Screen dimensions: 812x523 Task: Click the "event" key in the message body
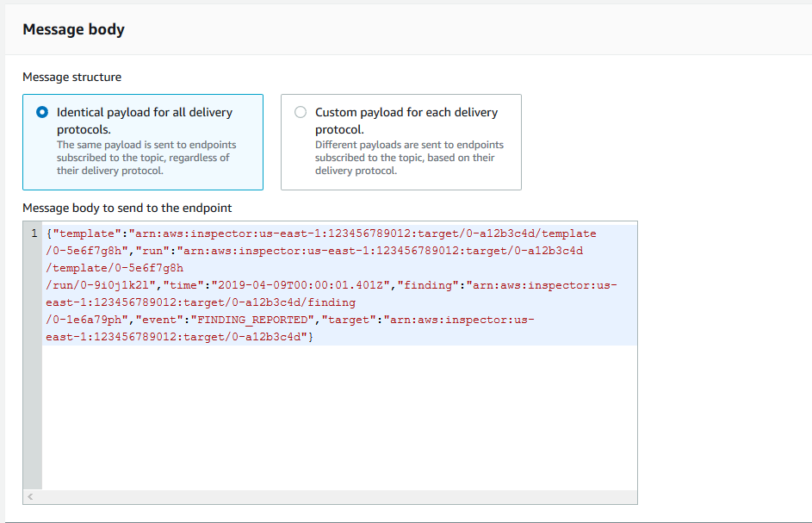[x=159, y=320]
